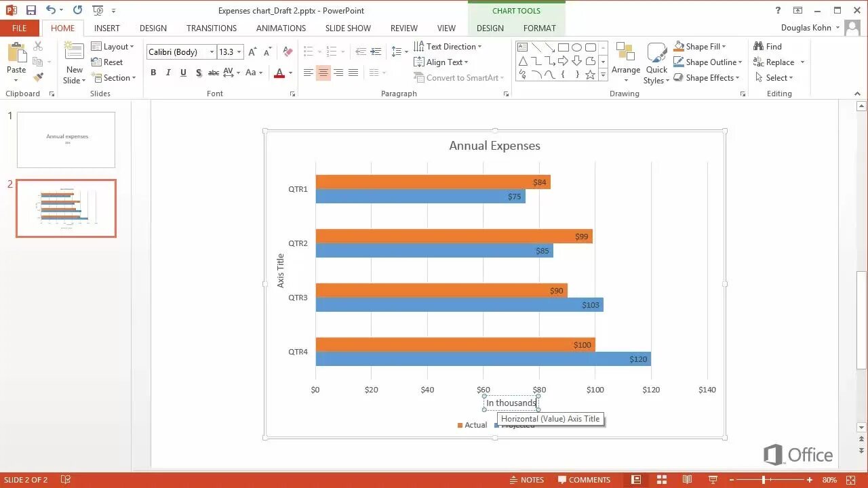This screenshot has width=868, height=488.
Task: Apply text shadow formatting
Action: (198, 73)
